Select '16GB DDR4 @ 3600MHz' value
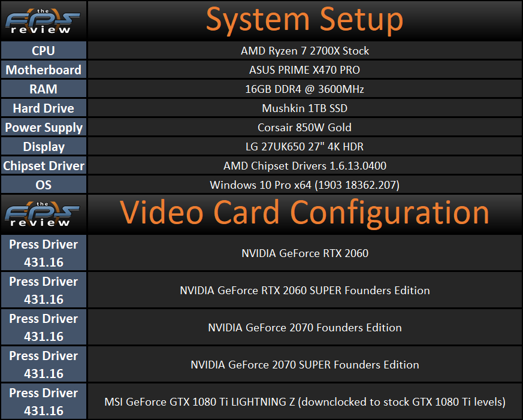This screenshot has height=420, width=523. (x=304, y=89)
